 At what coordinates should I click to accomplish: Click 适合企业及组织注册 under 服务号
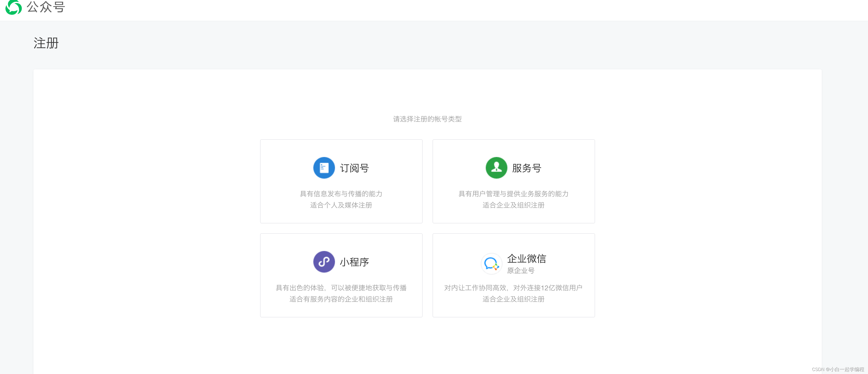[x=513, y=205]
